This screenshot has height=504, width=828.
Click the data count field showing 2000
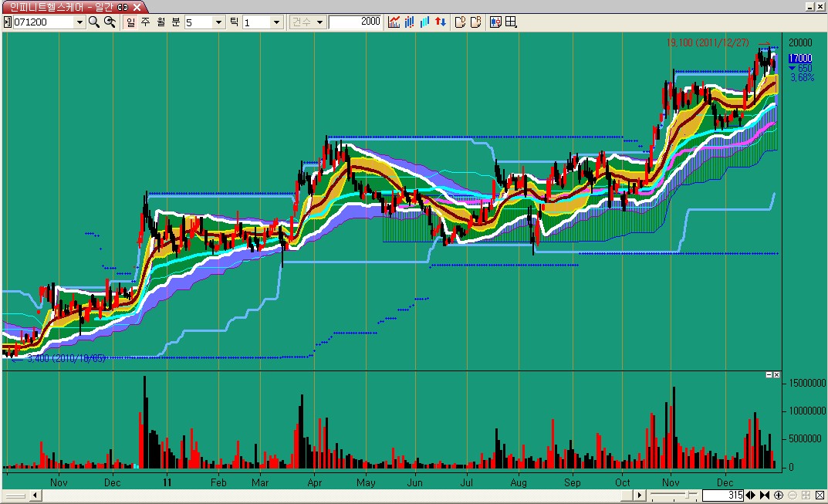355,22
